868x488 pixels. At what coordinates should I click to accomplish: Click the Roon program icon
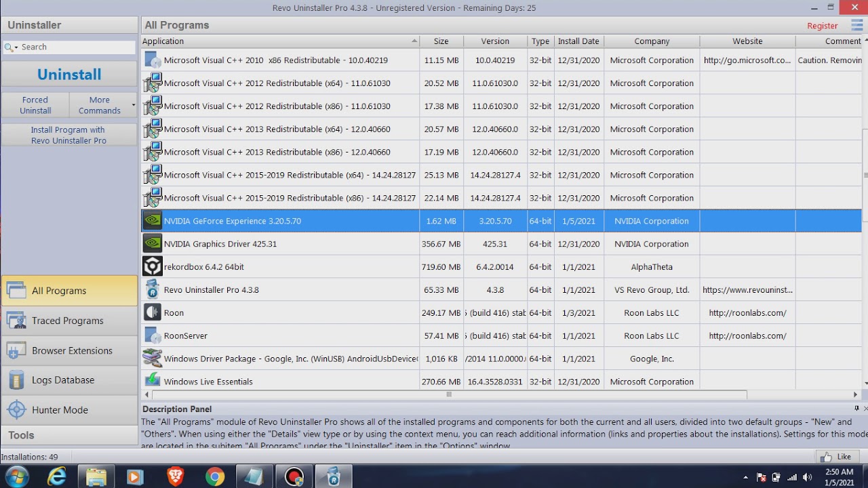pos(153,312)
